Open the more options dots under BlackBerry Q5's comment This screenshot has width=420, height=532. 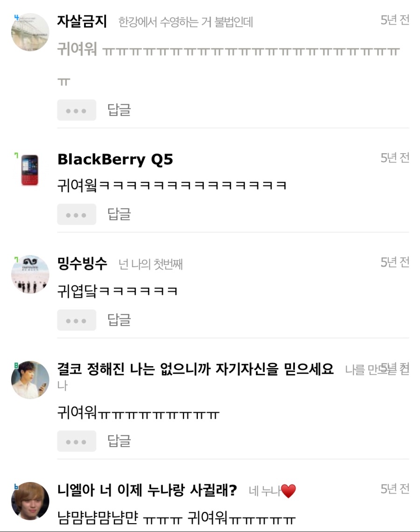(x=77, y=214)
